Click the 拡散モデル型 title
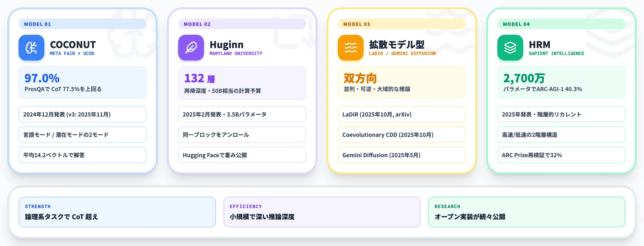The height and width of the screenshot is (246, 644). 397,45
